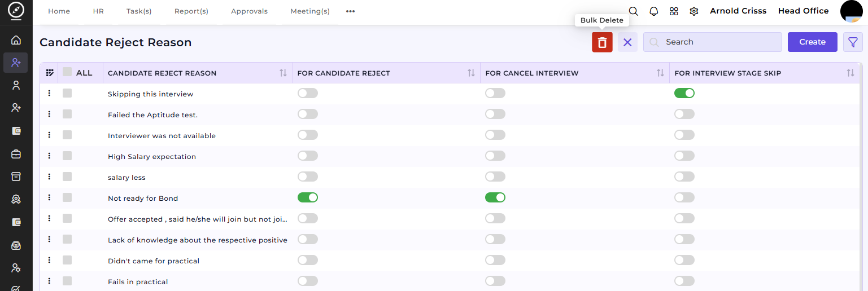Open notifications bell icon

pos(654,11)
